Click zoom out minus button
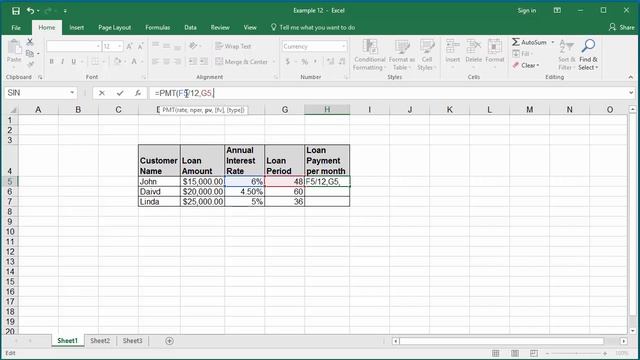 click(x=547, y=353)
